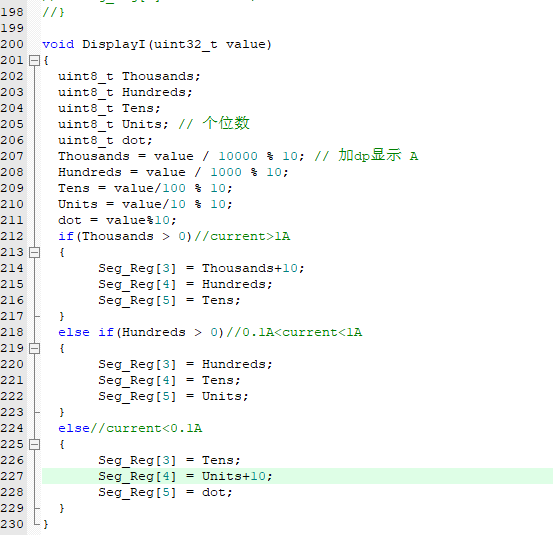Click line number 200 in the gutter
Image resolution: width=553 pixels, height=535 pixels.
[12, 44]
